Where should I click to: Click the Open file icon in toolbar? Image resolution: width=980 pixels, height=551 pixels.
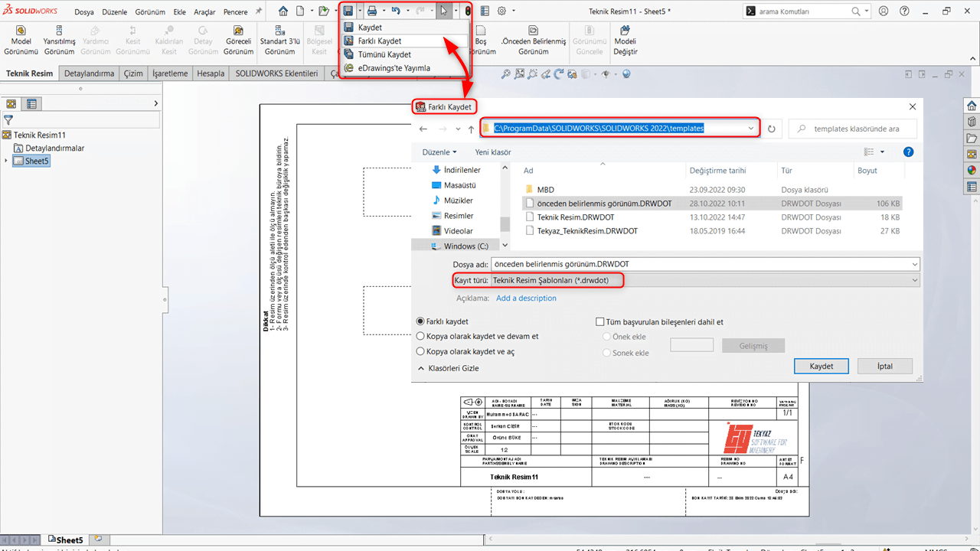pyautogui.click(x=325, y=11)
